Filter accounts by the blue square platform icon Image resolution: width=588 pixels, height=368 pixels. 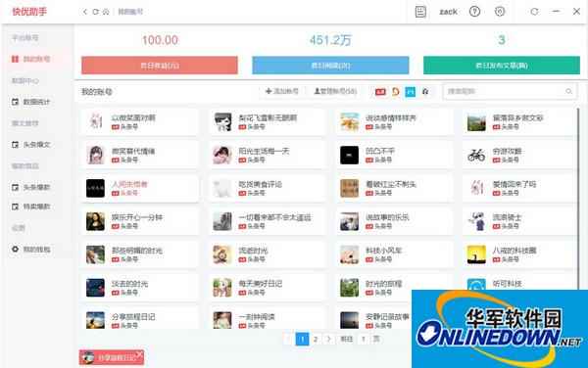[411, 92]
